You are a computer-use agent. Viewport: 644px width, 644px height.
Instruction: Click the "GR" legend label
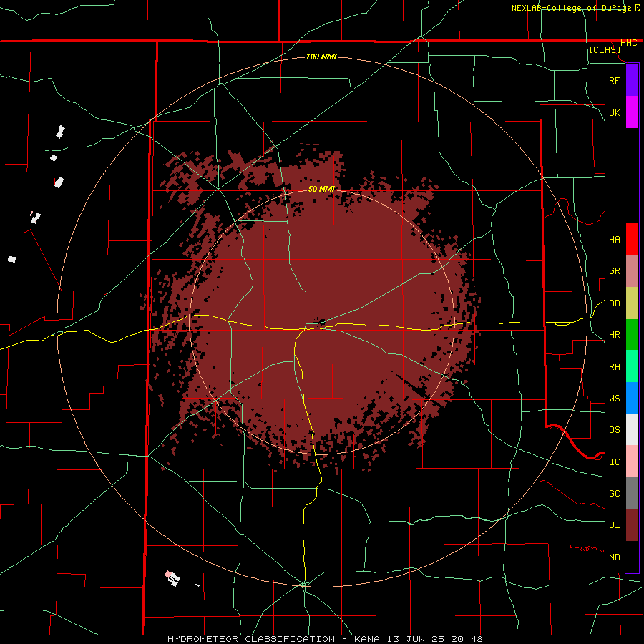point(614,271)
